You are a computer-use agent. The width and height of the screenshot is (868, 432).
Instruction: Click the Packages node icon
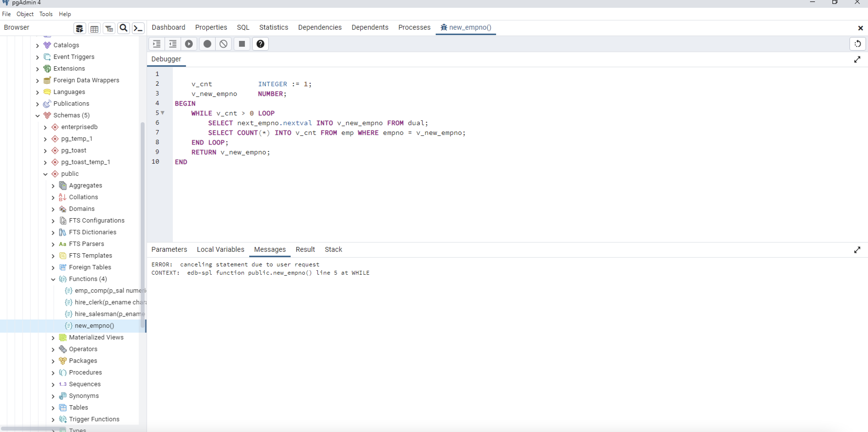pos(63,360)
